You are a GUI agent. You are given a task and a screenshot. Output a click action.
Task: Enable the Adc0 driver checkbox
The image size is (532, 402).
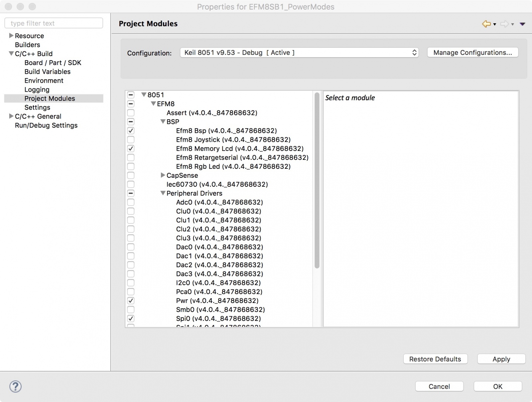pos(131,202)
